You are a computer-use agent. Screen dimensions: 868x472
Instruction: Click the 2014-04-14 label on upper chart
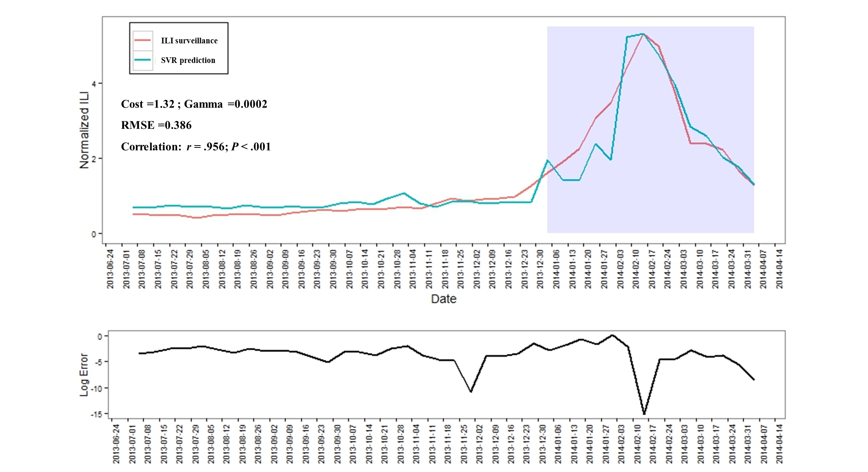tap(780, 269)
